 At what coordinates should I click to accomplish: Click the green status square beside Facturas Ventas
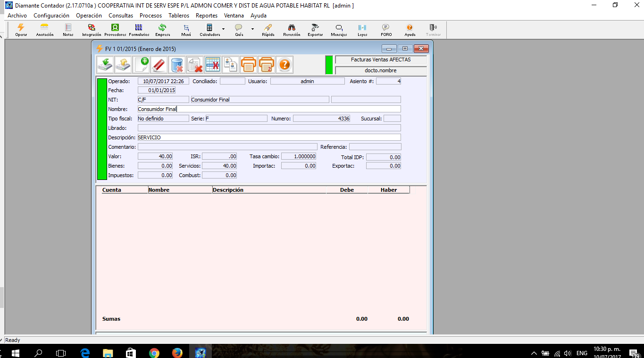[x=329, y=65]
